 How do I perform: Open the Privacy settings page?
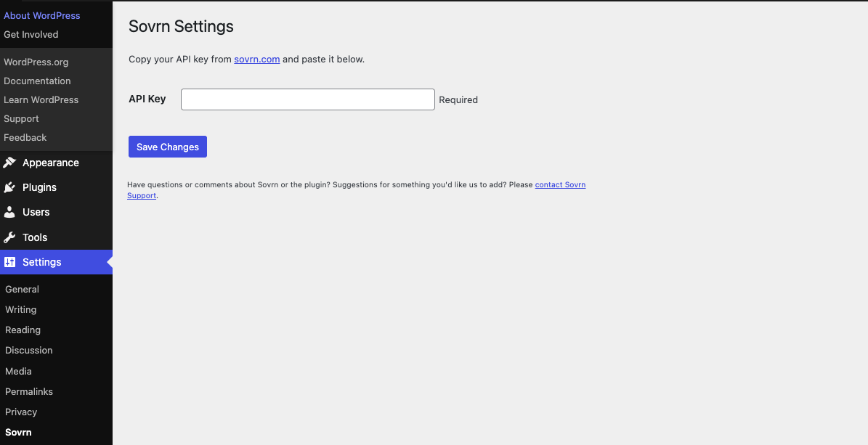[20, 412]
